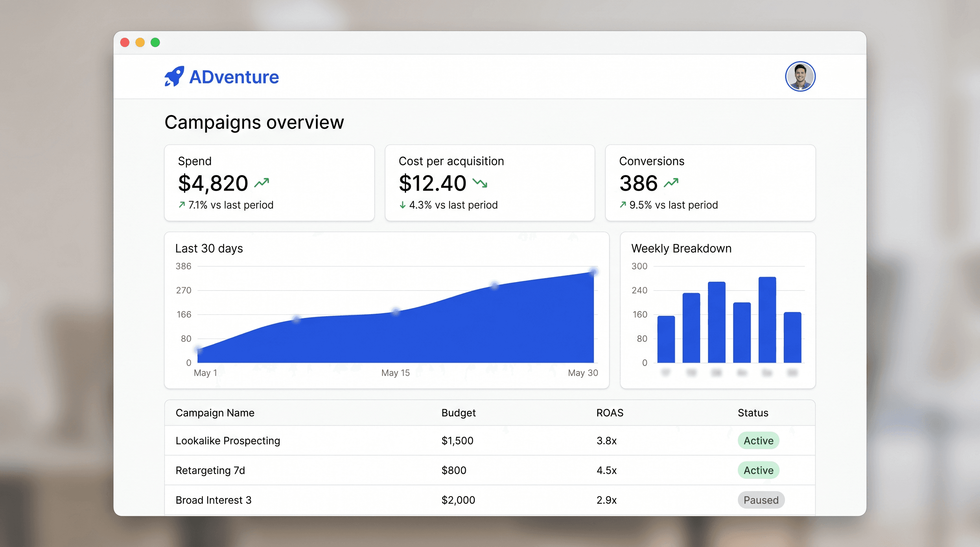Open the Broad Interest 3 campaign row
The height and width of the screenshot is (547, 980).
pos(490,500)
